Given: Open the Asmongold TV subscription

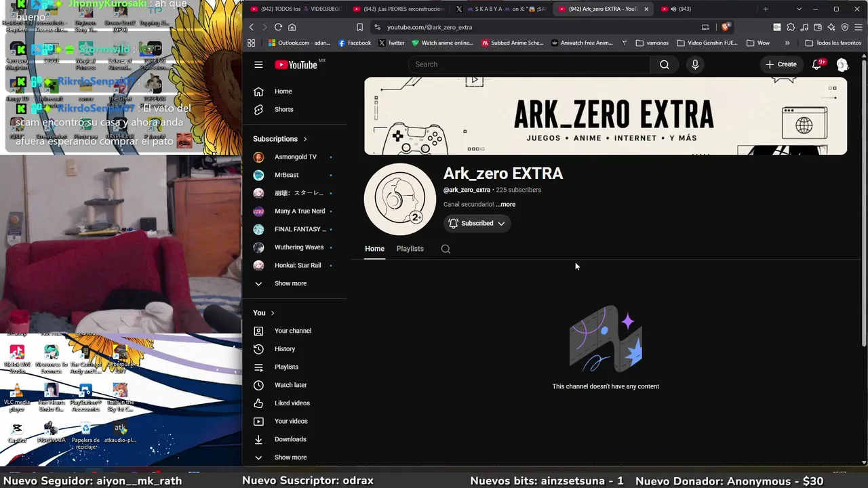Looking at the screenshot, I should click(294, 157).
